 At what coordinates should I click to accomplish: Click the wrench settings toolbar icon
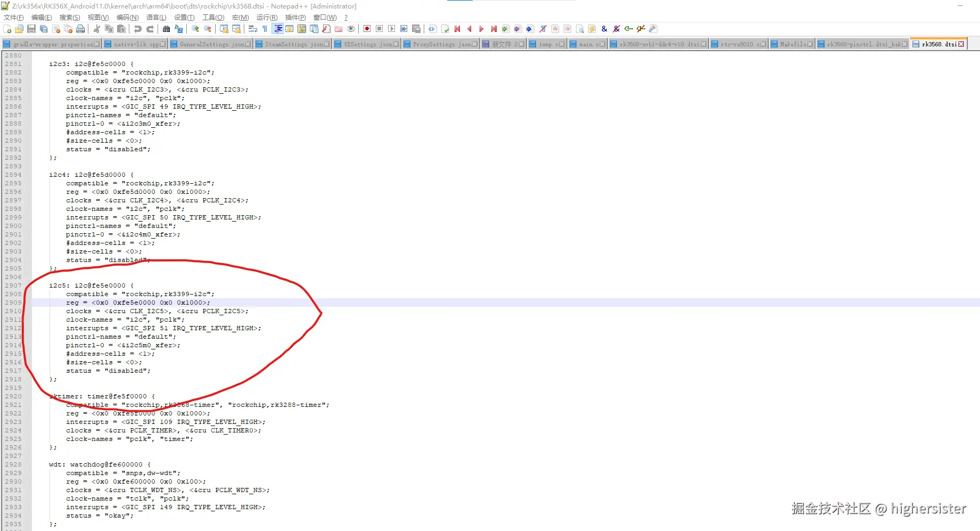click(x=653, y=29)
